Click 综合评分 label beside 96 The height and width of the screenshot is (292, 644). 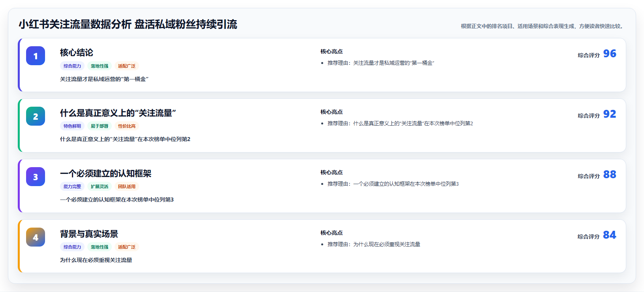click(589, 55)
